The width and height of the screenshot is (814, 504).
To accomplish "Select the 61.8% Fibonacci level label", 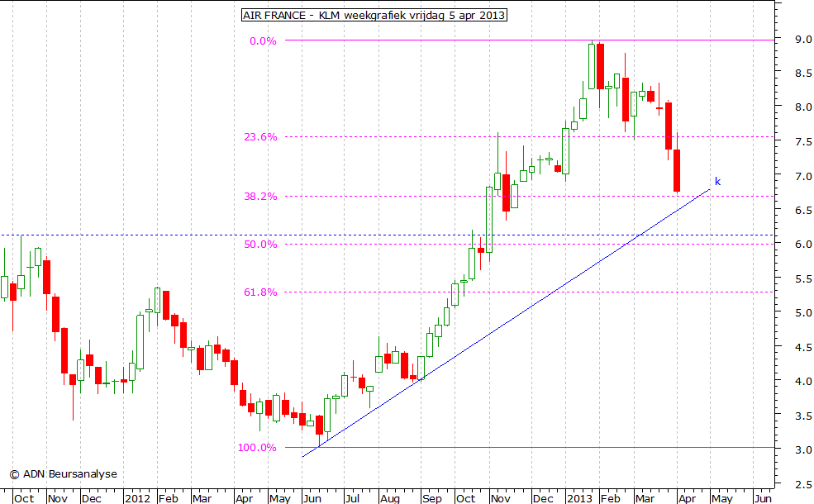I will (x=260, y=292).
